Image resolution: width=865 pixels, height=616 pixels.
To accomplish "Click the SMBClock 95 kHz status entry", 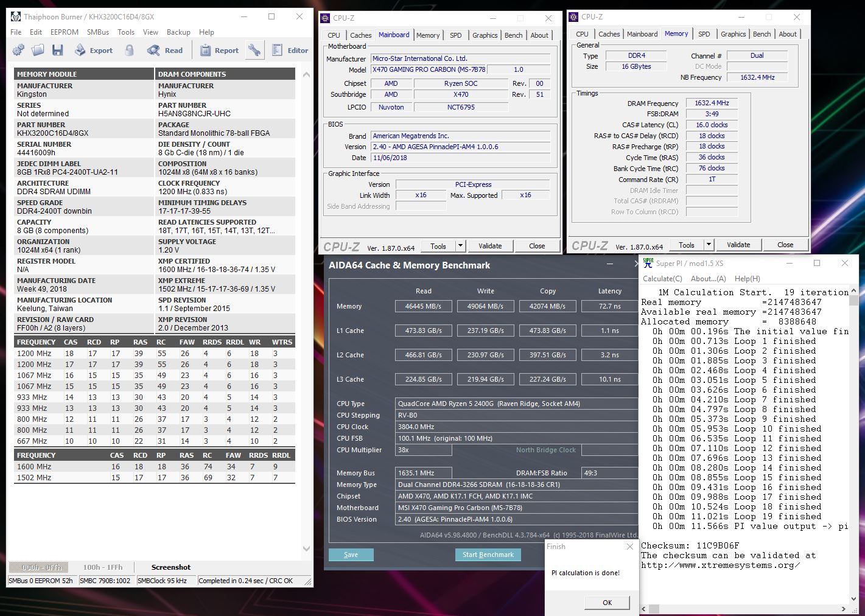I will [162, 581].
